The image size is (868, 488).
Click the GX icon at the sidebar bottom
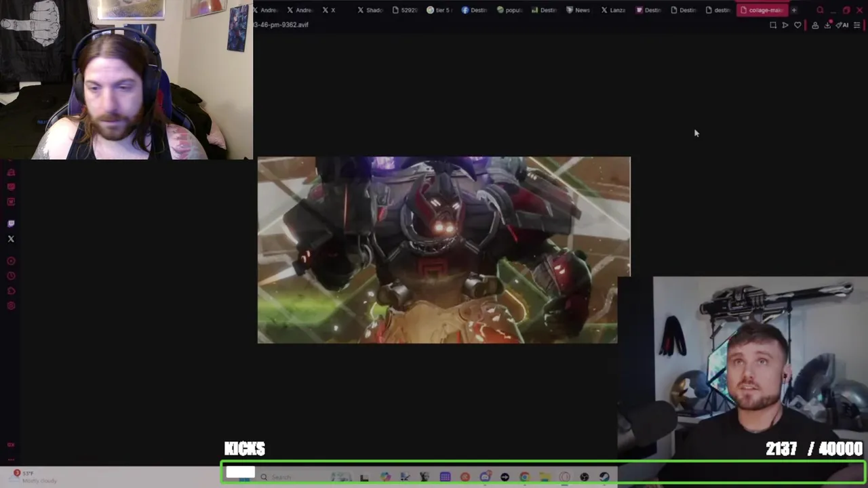pos(11,445)
